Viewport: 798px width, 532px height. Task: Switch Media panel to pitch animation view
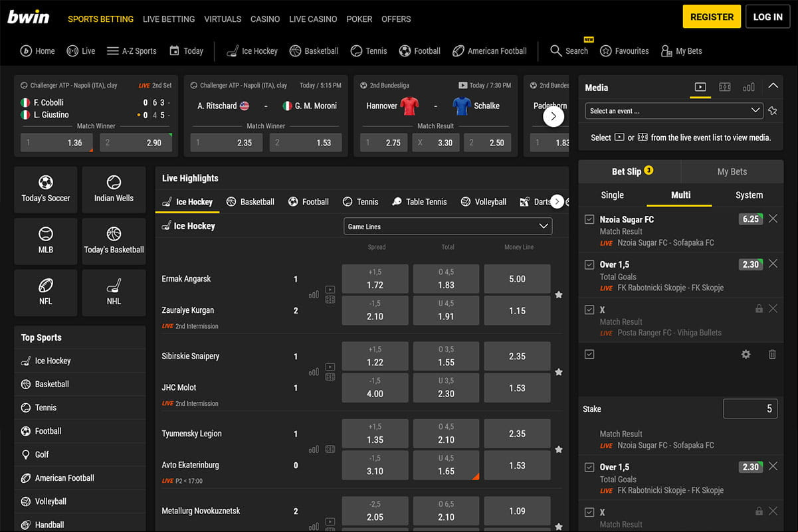[x=725, y=87]
